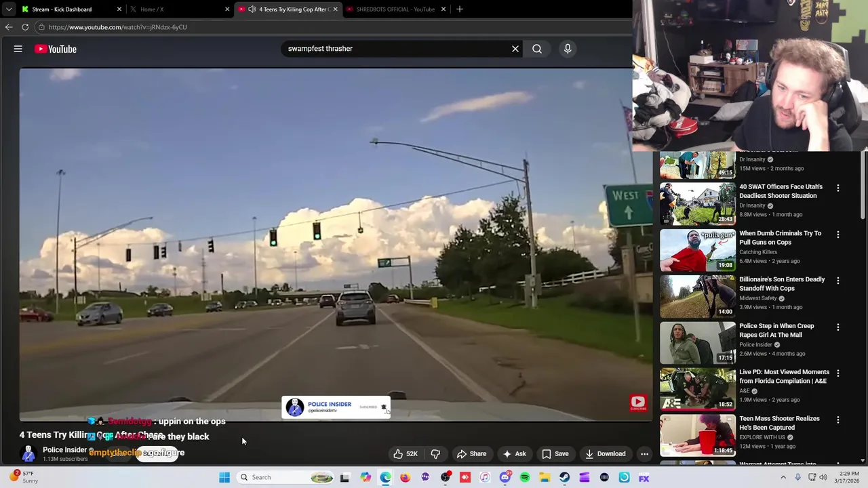Visit the Catching Killers channel link
Image resolution: width=868 pixels, height=488 pixels.
tap(758, 252)
